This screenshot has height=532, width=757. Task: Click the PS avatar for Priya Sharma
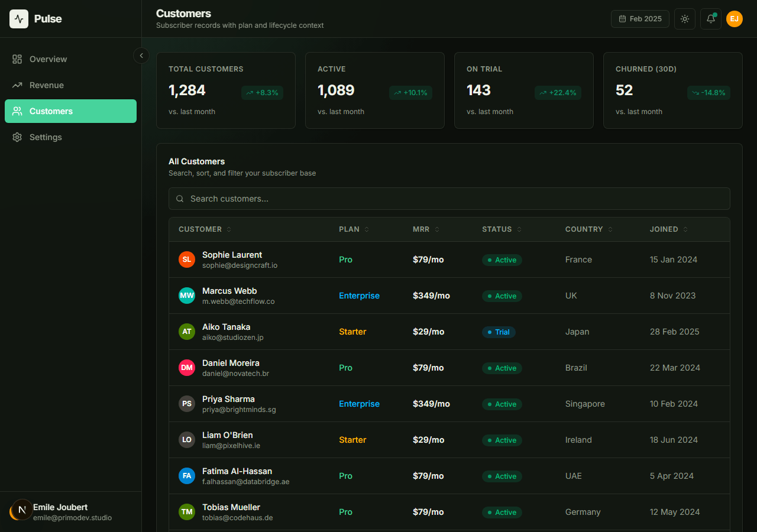click(187, 404)
